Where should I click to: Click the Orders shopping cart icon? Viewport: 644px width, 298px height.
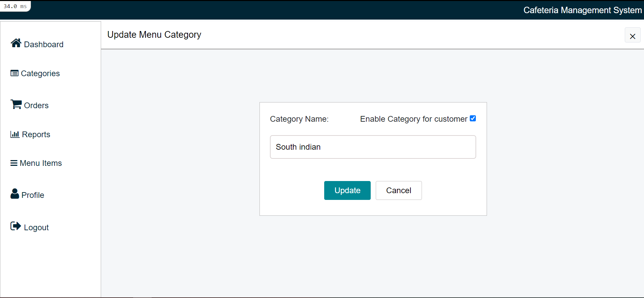16,104
